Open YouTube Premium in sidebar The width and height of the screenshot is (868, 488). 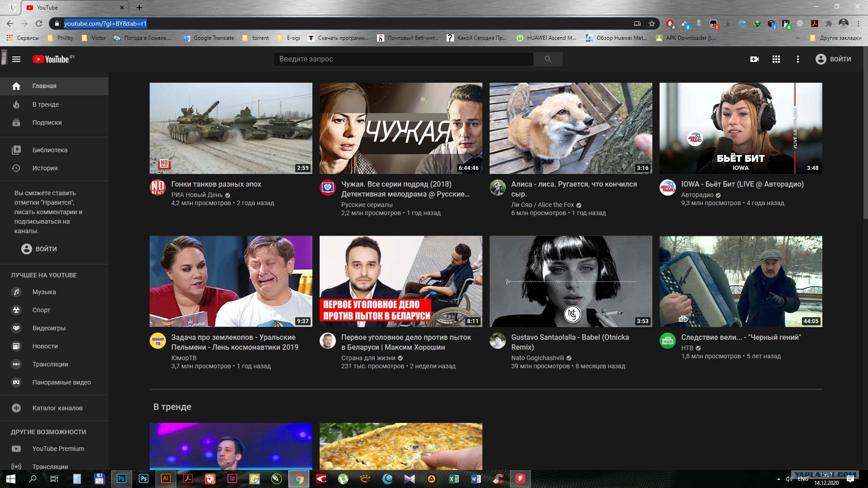(x=54, y=449)
